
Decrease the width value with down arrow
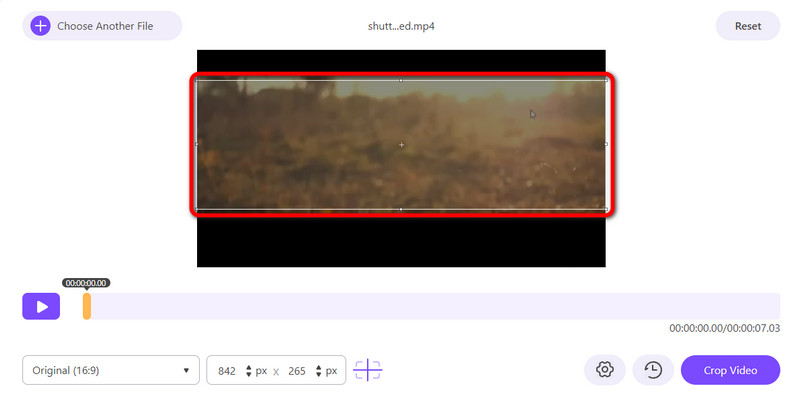click(x=248, y=374)
